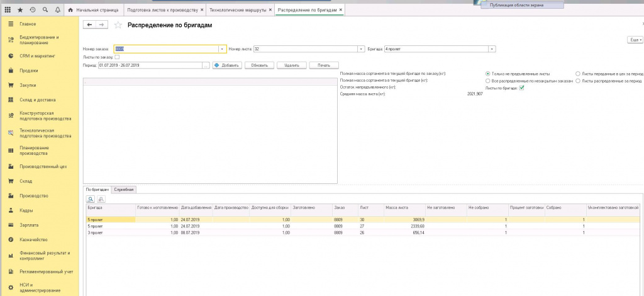Click the Казначейство section icon
Screen dimensions: 644x296
11,240
